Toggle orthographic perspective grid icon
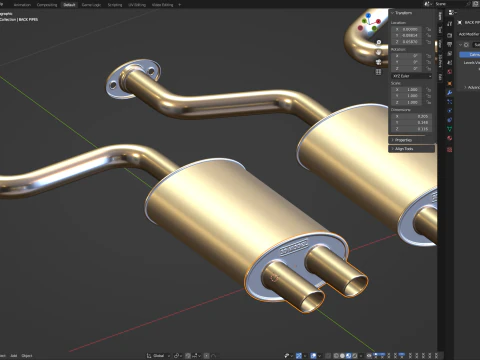 [379, 72]
